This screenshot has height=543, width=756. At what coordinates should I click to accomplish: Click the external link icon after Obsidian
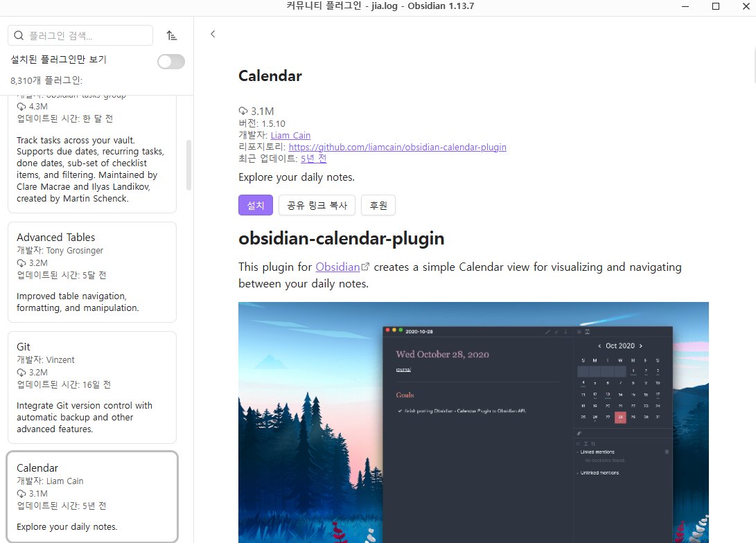(365, 267)
